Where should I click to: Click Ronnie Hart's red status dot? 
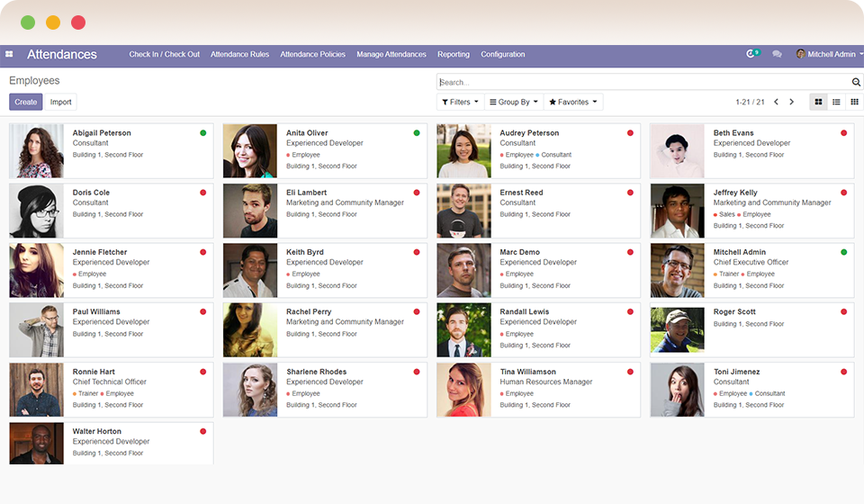(202, 372)
